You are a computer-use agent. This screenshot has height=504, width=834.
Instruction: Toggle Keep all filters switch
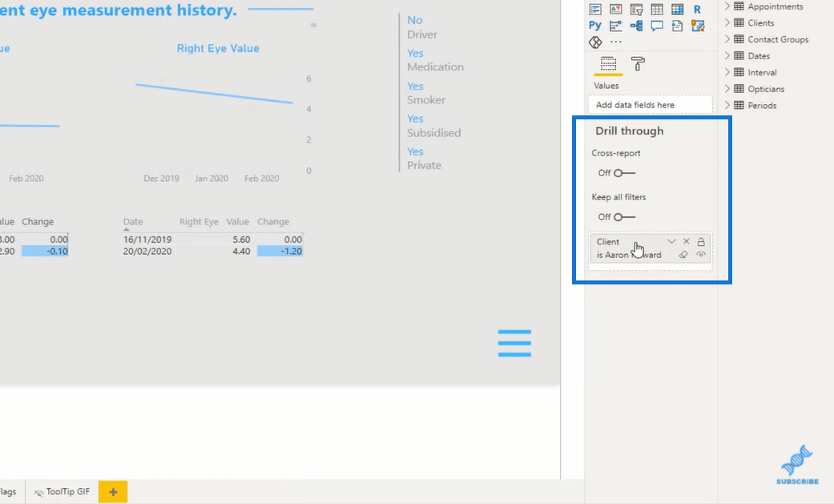coord(624,217)
